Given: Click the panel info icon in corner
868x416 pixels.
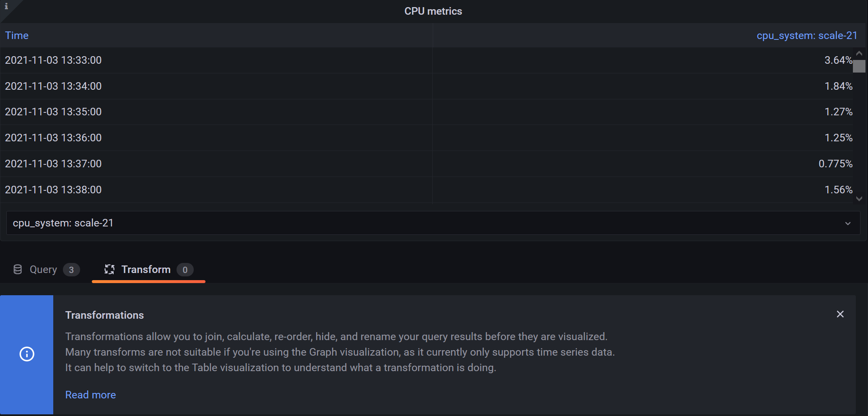Looking at the screenshot, I should 6,6.
